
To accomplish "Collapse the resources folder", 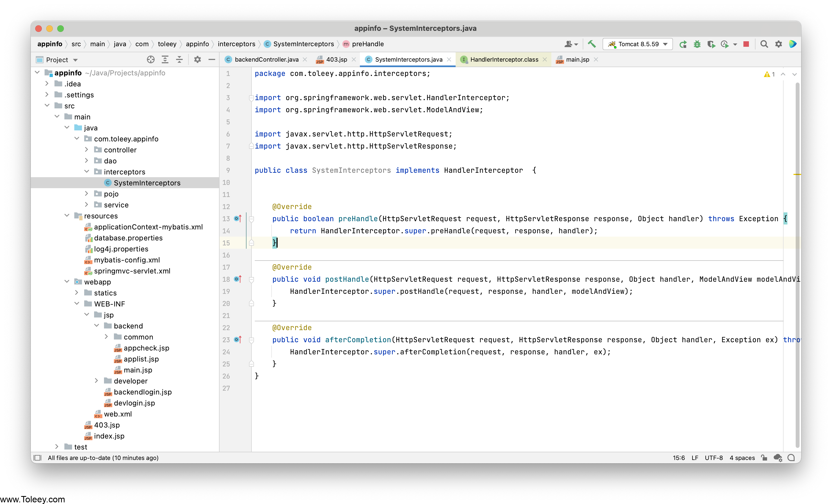I will pyautogui.click(x=67, y=216).
